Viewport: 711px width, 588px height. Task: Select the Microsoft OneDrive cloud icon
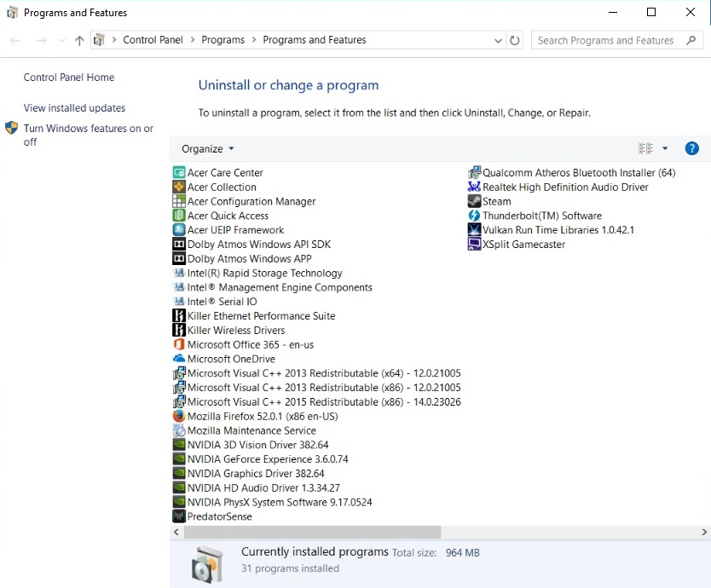pyautogui.click(x=179, y=360)
